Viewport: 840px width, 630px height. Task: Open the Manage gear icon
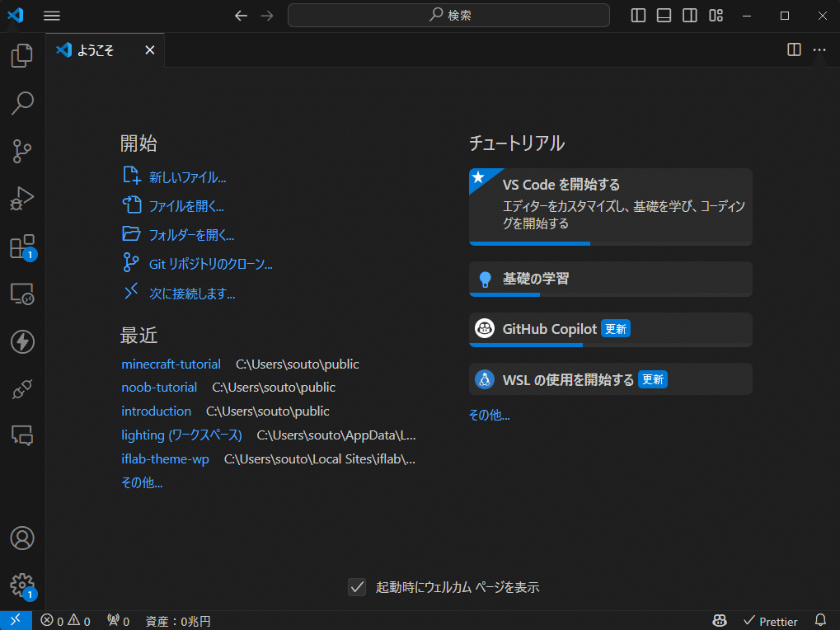[22, 585]
